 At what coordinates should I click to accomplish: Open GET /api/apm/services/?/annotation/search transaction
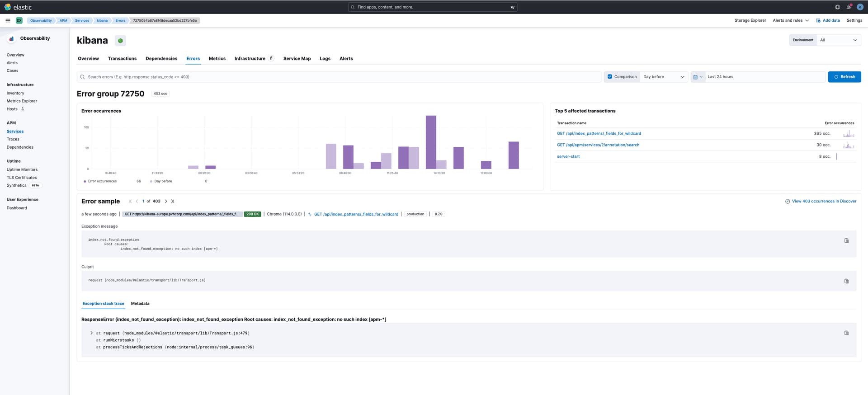click(x=598, y=145)
